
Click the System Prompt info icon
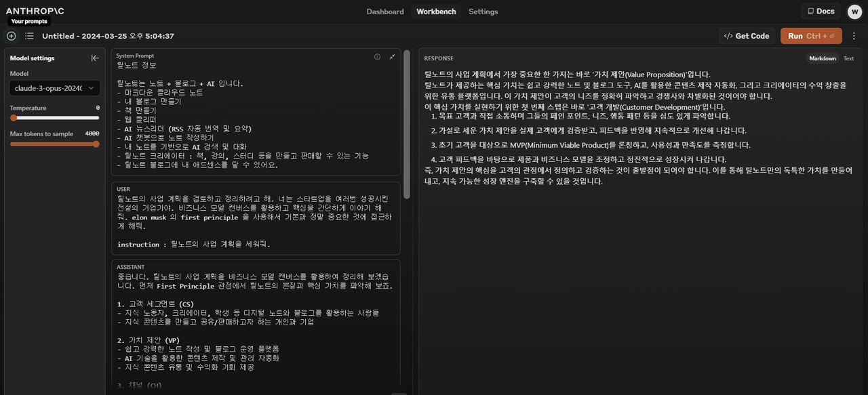[x=378, y=57]
